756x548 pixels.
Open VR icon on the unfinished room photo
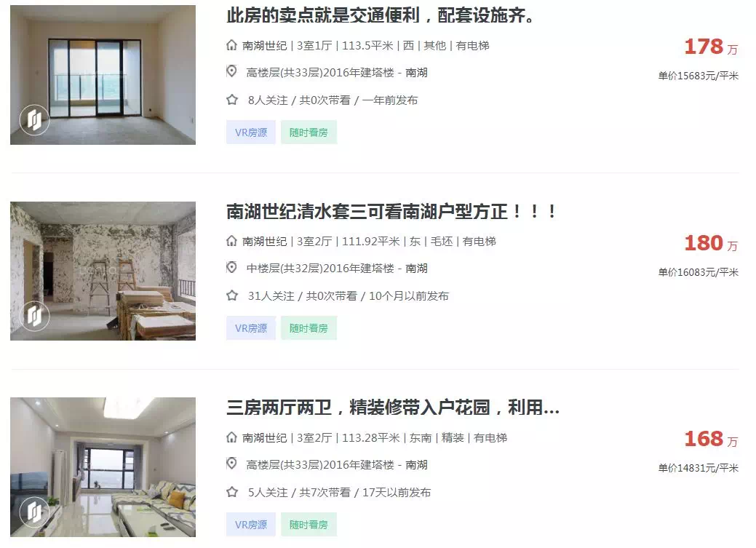34,316
